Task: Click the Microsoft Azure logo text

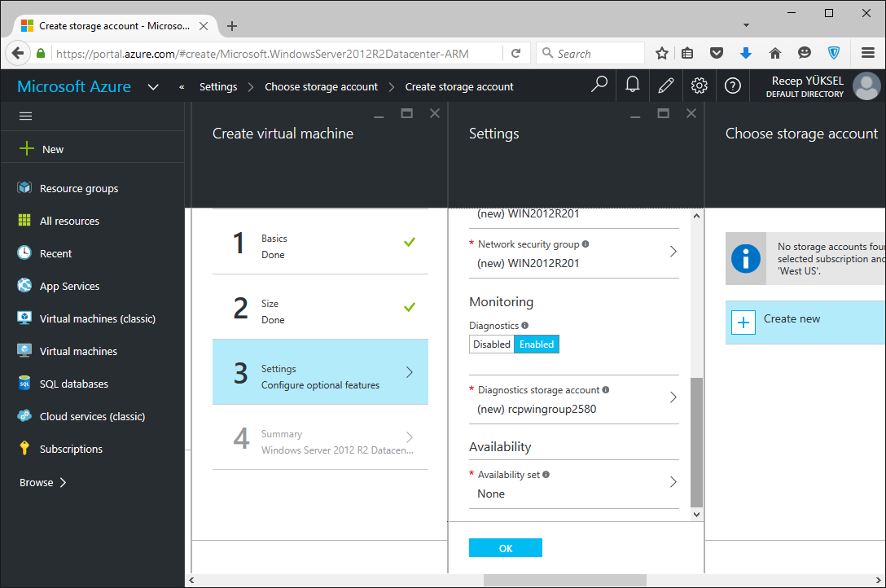Action: click(x=74, y=86)
